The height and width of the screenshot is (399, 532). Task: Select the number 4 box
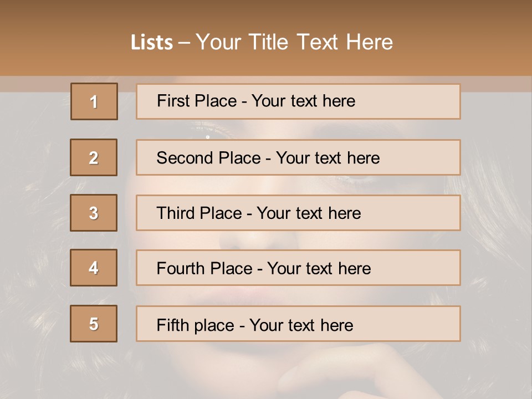pos(94,268)
